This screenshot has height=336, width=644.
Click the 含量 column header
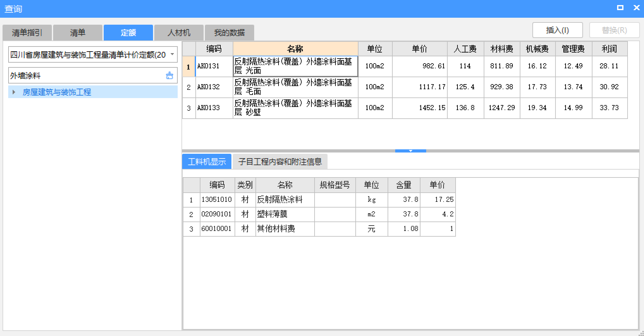click(404, 185)
